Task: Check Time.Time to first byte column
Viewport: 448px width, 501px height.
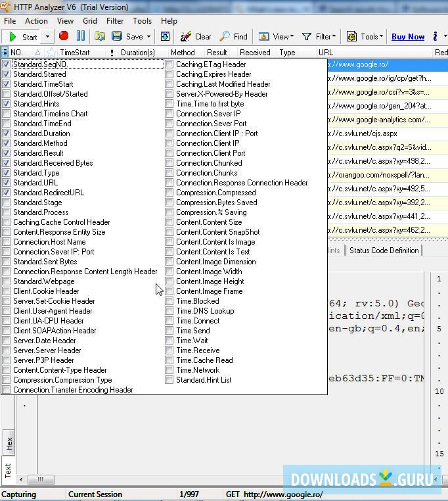Action: tap(169, 104)
